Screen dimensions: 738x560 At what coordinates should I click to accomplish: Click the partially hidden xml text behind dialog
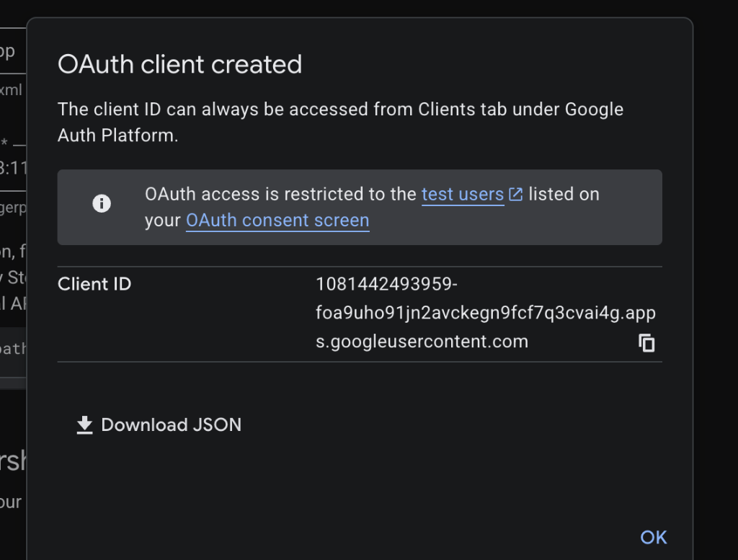coord(11,90)
